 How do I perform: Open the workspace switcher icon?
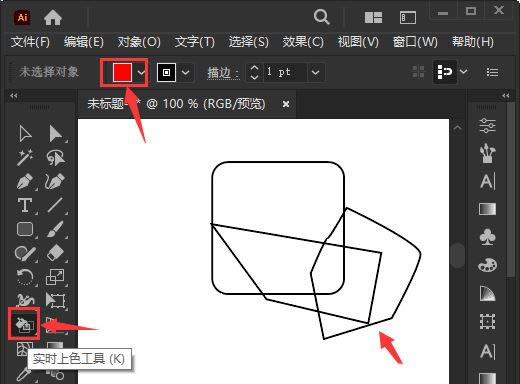click(x=408, y=17)
